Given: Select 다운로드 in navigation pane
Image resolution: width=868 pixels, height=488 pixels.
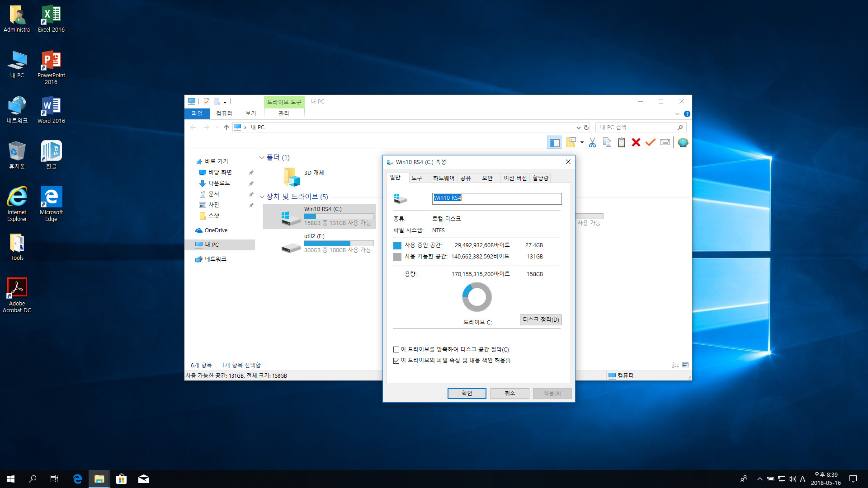Looking at the screenshot, I should coord(219,183).
